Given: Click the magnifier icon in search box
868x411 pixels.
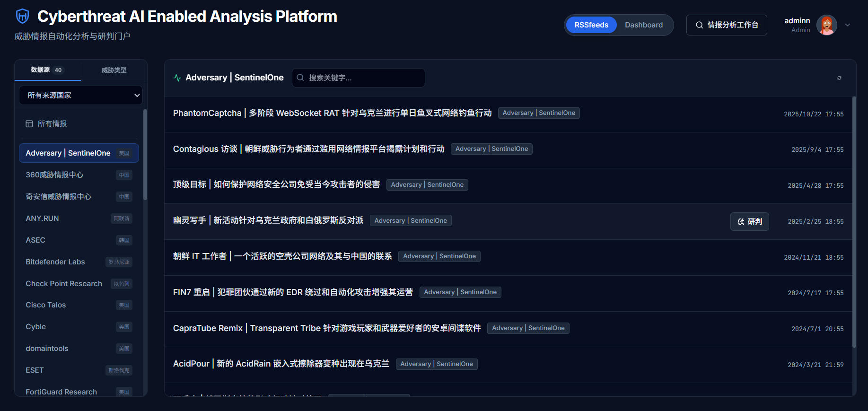Looking at the screenshot, I should point(300,78).
